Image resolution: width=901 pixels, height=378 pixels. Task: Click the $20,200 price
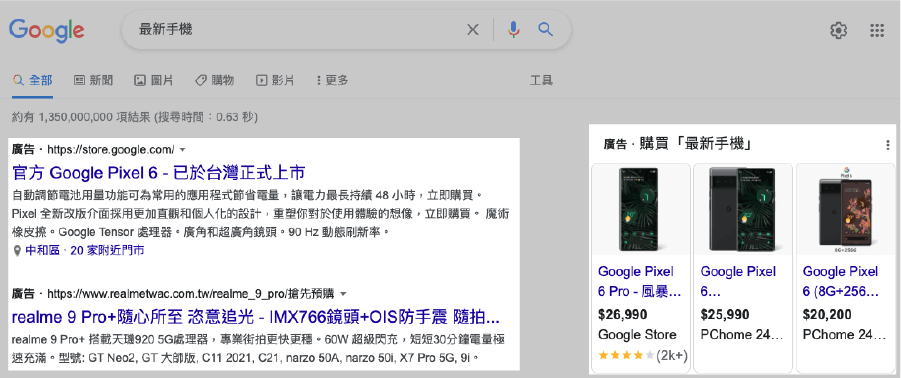tap(827, 315)
